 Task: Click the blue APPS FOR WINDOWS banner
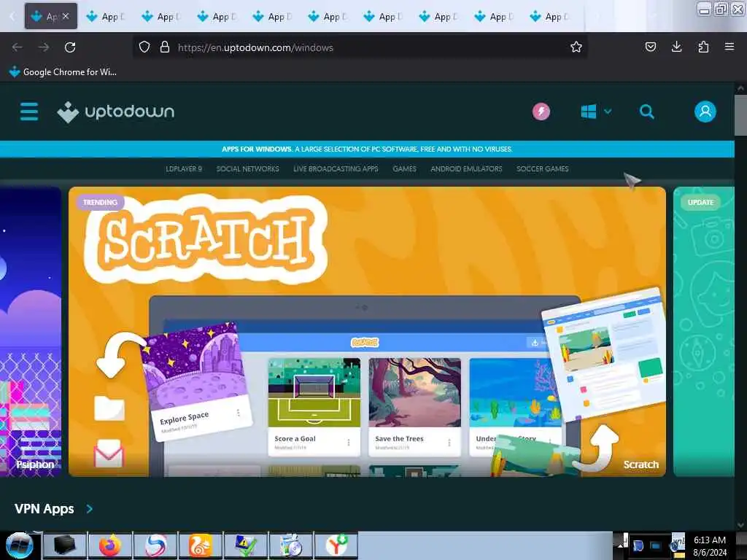367,149
